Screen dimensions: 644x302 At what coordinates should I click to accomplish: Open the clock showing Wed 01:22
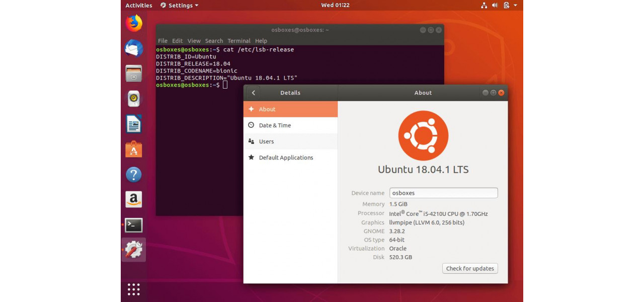tap(335, 6)
